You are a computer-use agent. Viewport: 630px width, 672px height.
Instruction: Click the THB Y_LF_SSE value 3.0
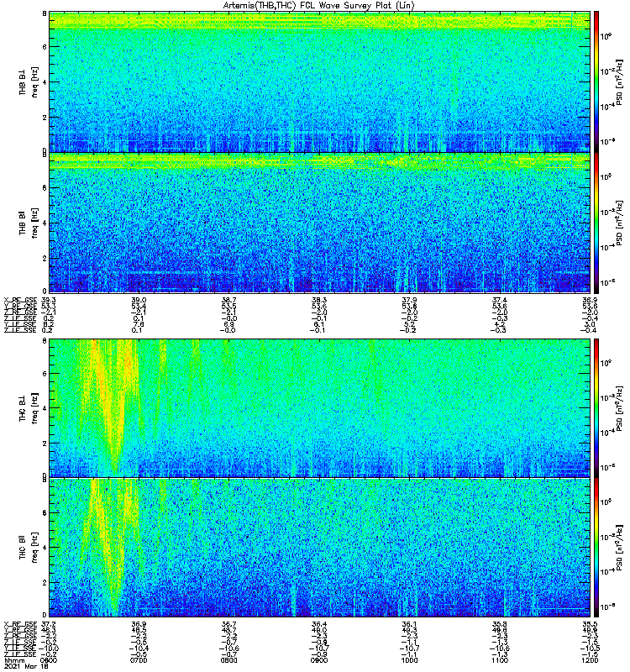point(590,324)
